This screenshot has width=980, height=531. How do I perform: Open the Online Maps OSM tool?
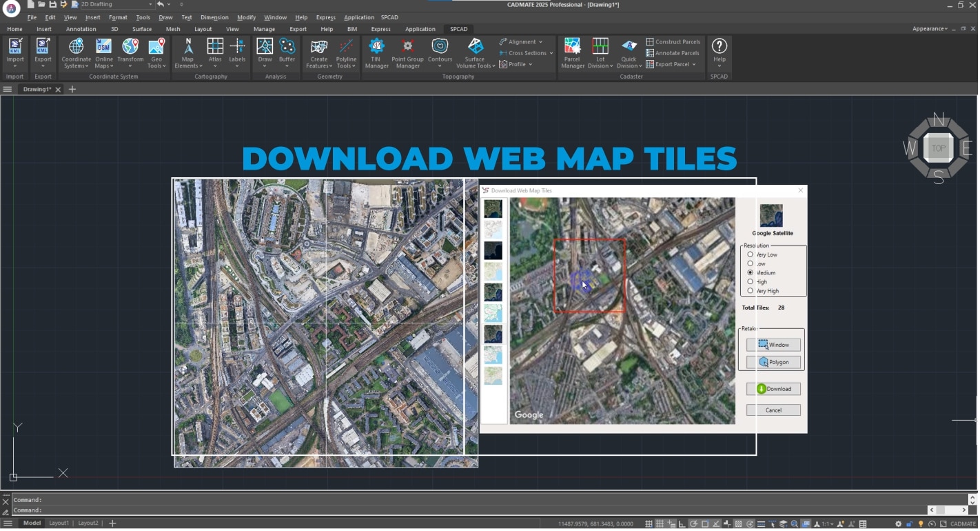(x=104, y=53)
